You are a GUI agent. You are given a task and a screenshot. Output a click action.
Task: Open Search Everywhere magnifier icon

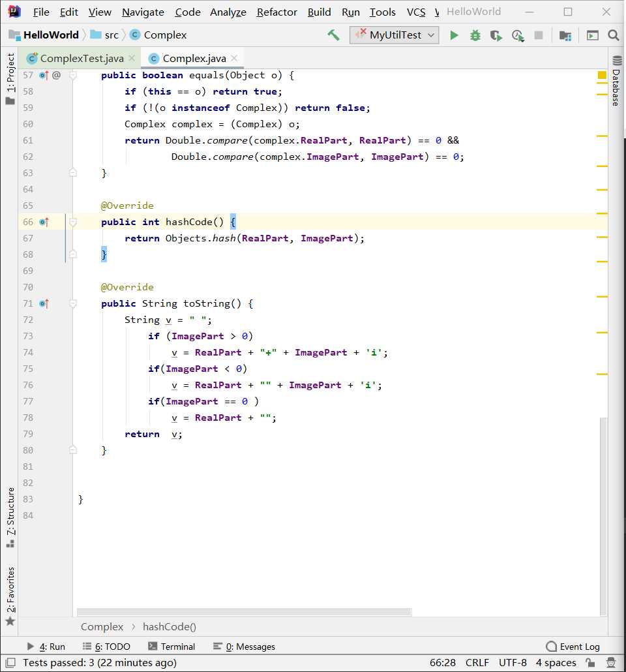(613, 35)
